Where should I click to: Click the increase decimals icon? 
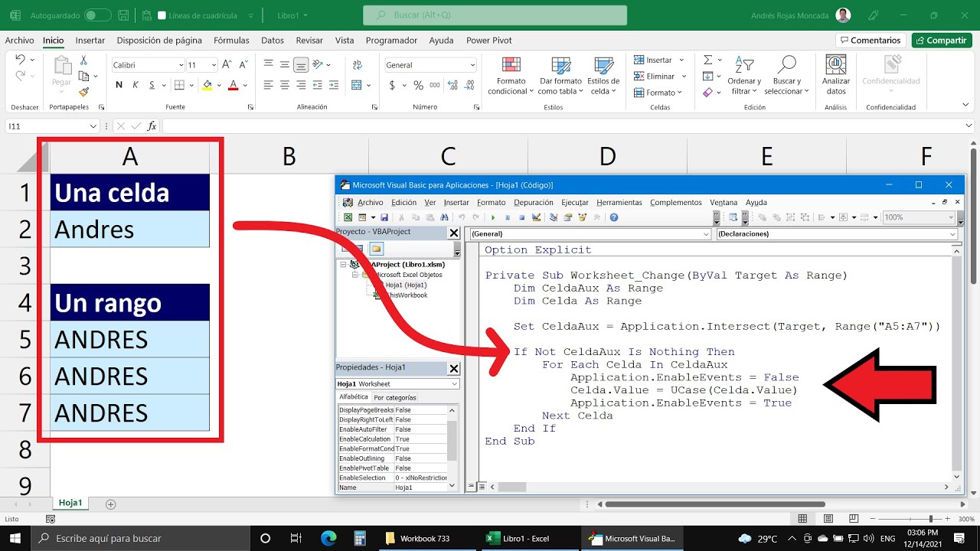pyautogui.click(x=452, y=85)
